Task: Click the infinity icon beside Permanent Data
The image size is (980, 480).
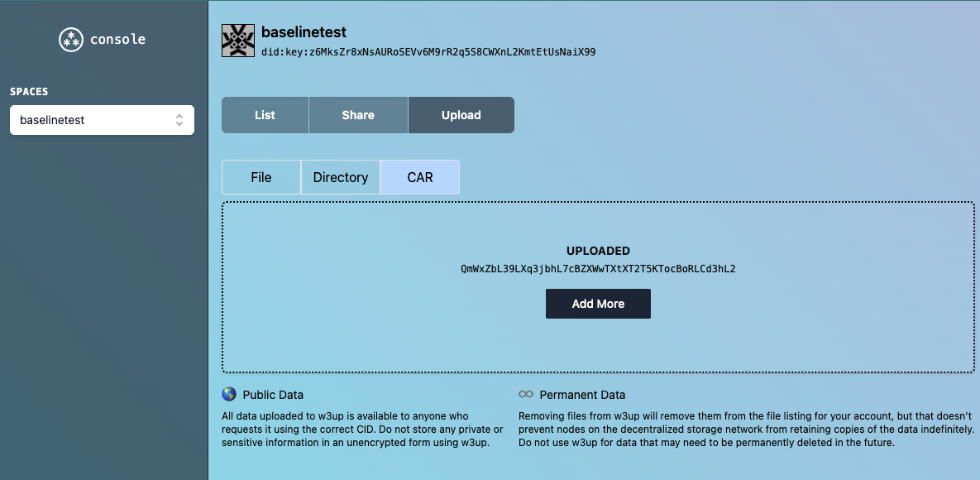Action: click(526, 395)
